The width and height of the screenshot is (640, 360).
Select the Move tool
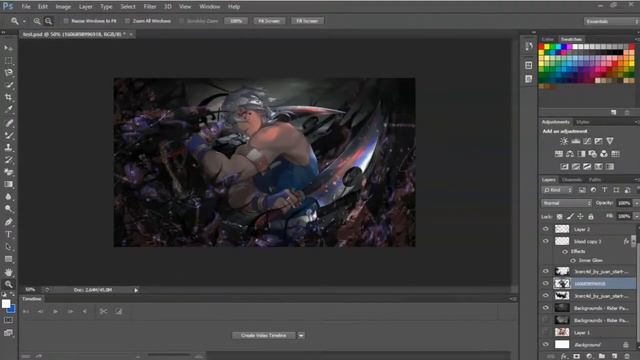[8, 48]
